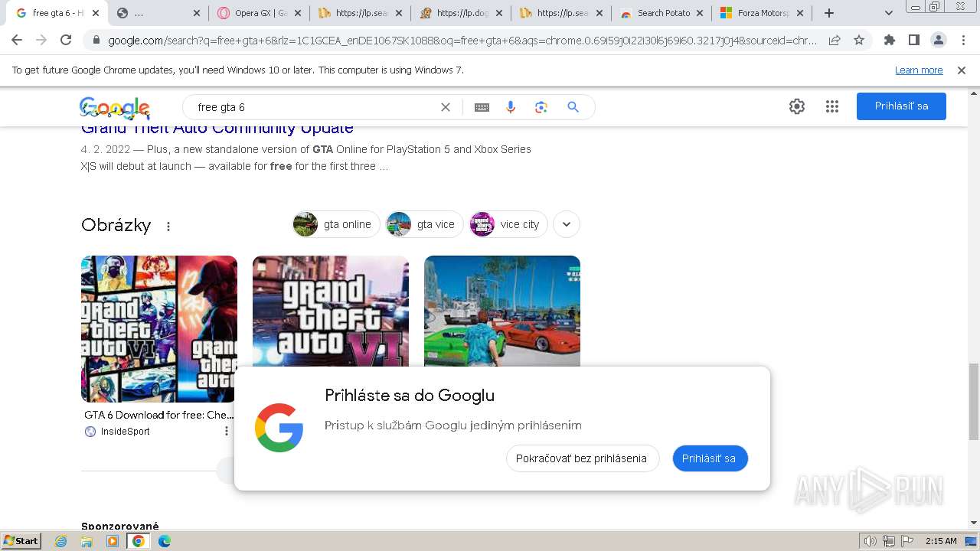980x551 pixels.
Task: Open the Chrome extensions puzzle icon
Action: pyautogui.click(x=890, y=41)
